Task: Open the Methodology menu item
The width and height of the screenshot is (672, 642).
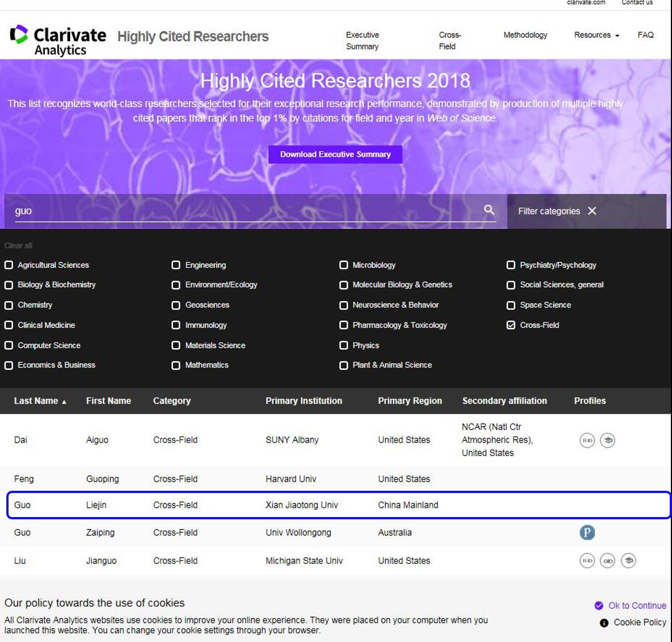Action: tap(525, 35)
